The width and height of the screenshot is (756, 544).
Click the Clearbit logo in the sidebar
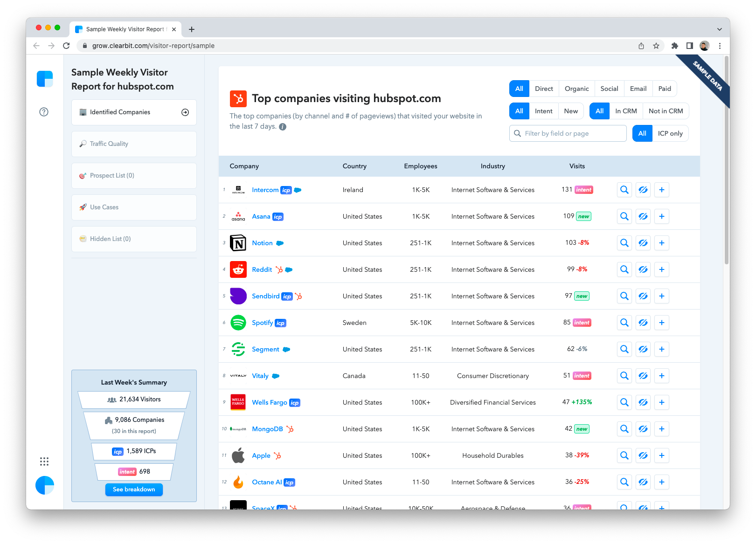point(45,79)
